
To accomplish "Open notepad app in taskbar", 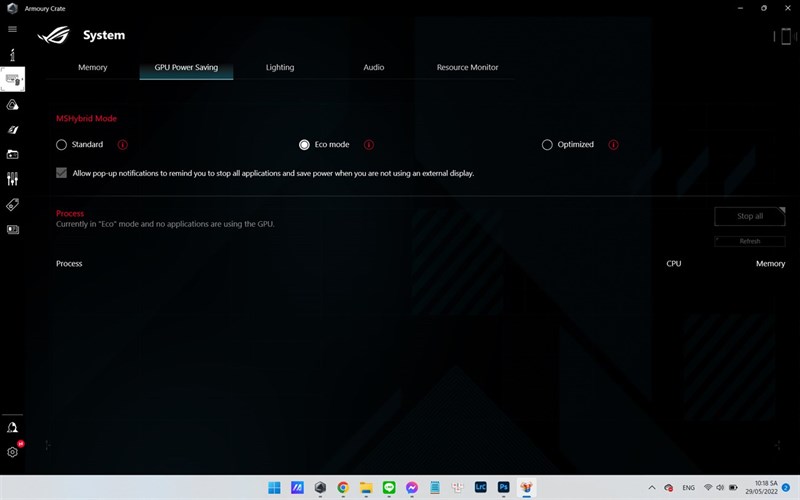I will pos(435,488).
